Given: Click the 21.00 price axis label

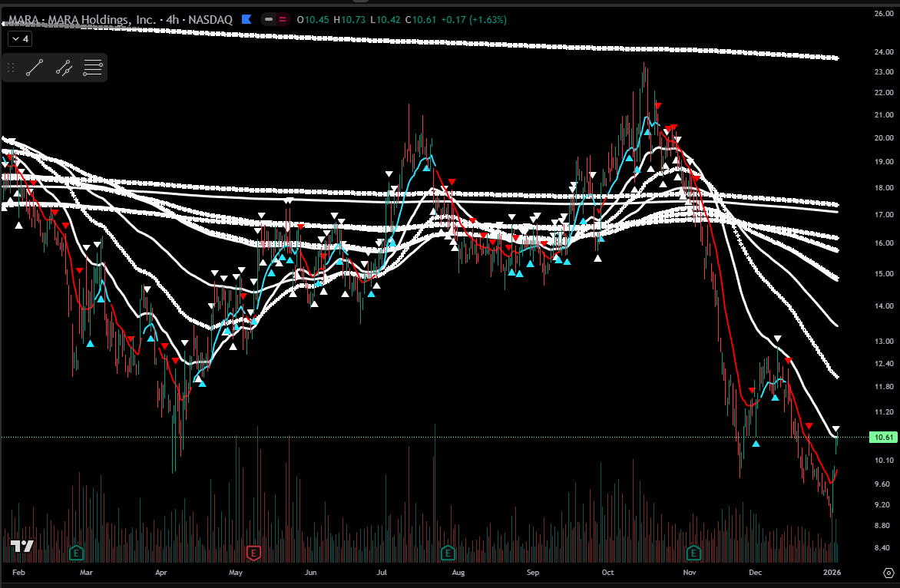Looking at the screenshot, I should (884, 114).
